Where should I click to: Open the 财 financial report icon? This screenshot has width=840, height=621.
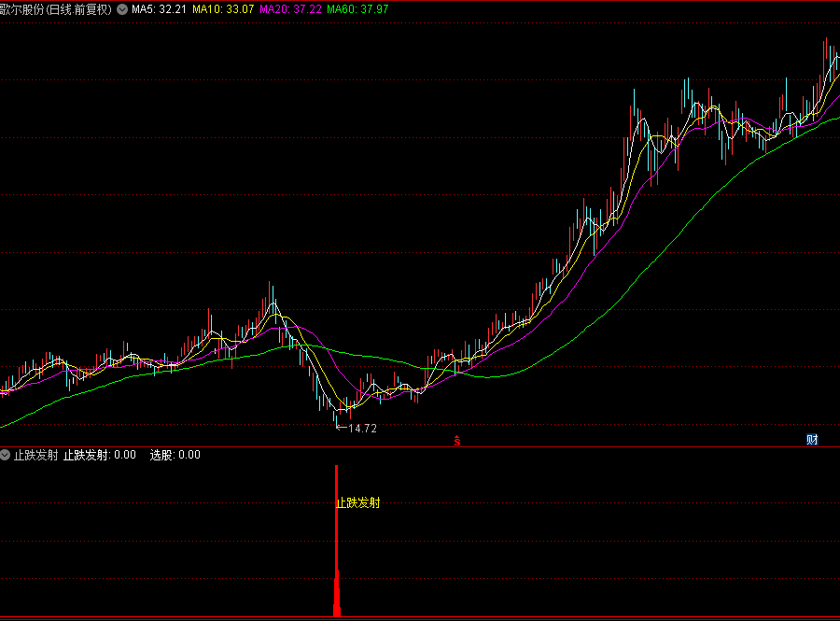pos(812,440)
